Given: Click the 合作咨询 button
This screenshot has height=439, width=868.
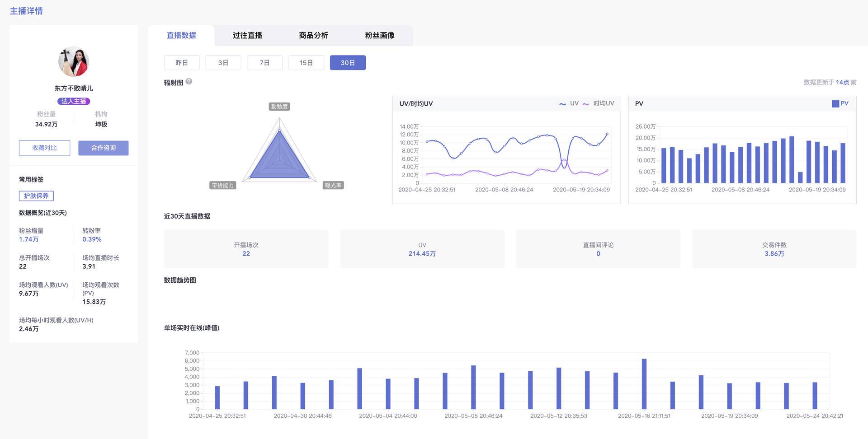Looking at the screenshot, I should pos(104,148).
